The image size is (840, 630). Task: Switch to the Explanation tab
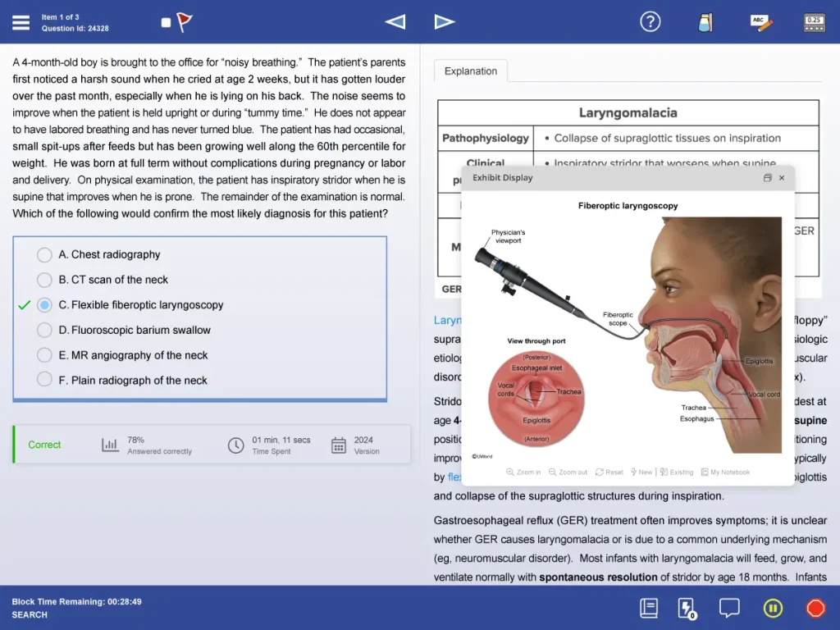point(471,71)
